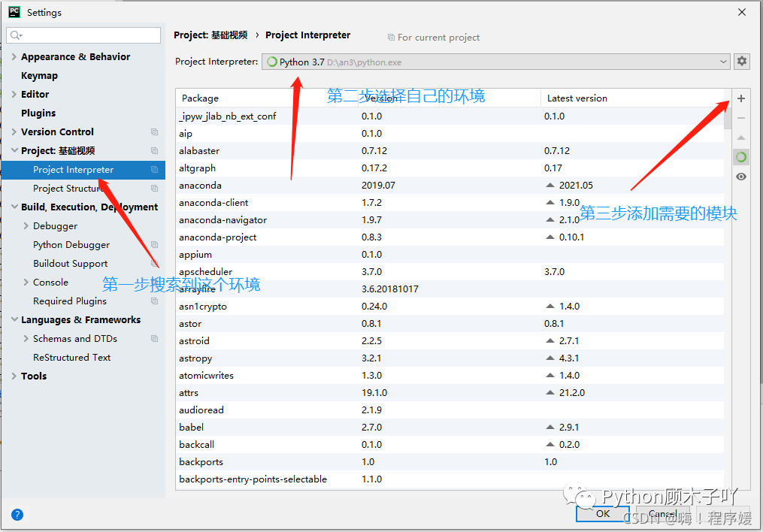Select Keymap in the settings tree

click(39, 76)
